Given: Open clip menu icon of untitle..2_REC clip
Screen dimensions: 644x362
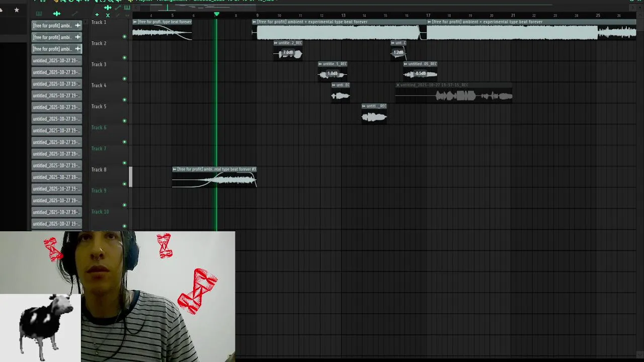Looking at the screenshot, I should 276,43.
